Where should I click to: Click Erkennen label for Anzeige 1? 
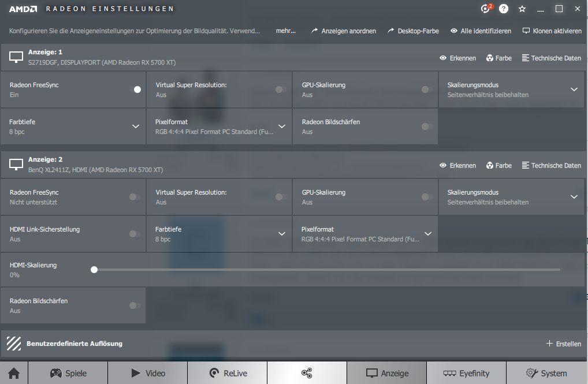coord(463,58)
